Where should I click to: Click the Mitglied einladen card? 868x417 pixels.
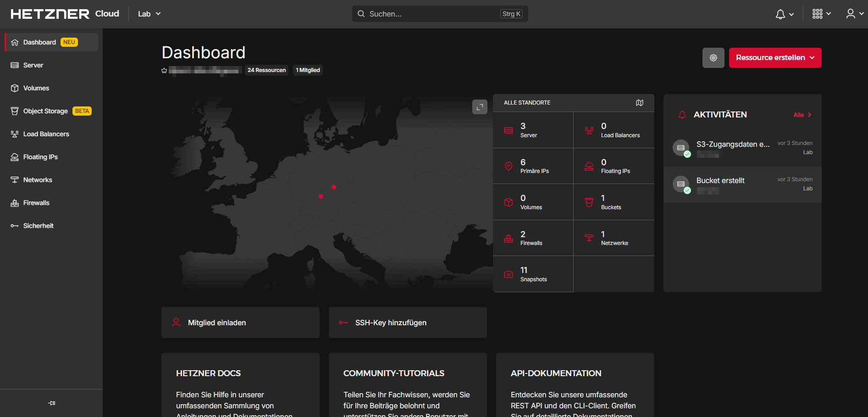tap(240, 322)
